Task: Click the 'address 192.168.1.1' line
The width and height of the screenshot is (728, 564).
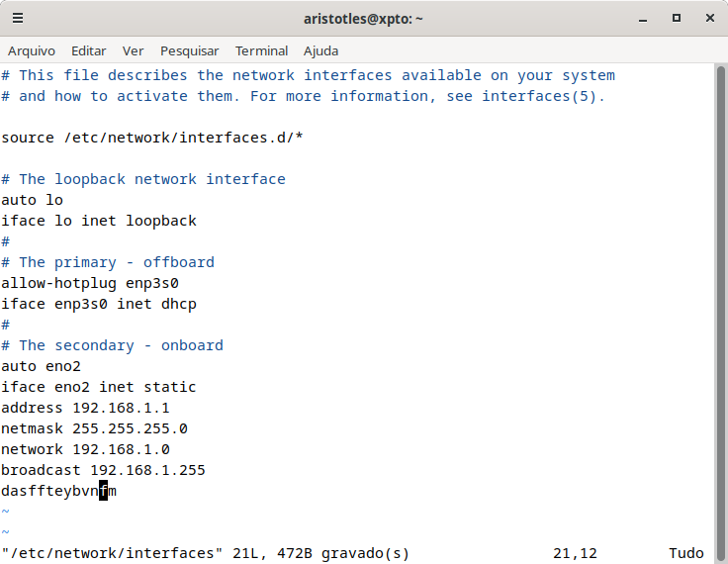Action: [85, 408]
